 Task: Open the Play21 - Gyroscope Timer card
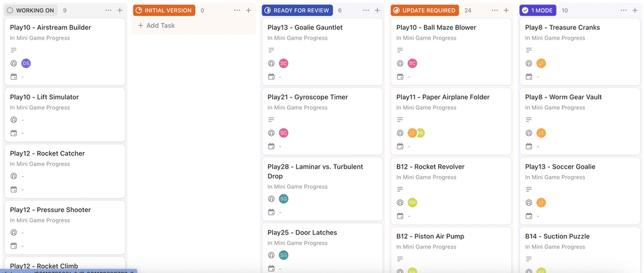[x=323, y=121]
